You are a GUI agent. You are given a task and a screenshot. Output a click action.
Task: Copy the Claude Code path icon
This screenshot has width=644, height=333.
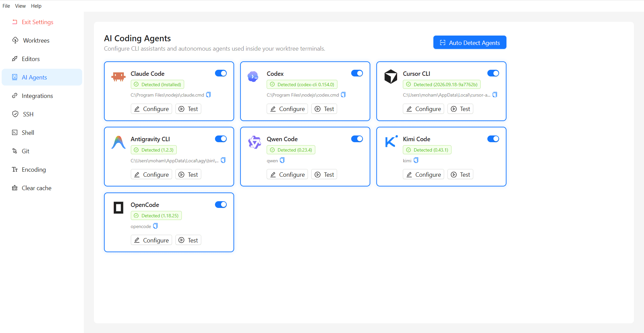tap(208, 95)
